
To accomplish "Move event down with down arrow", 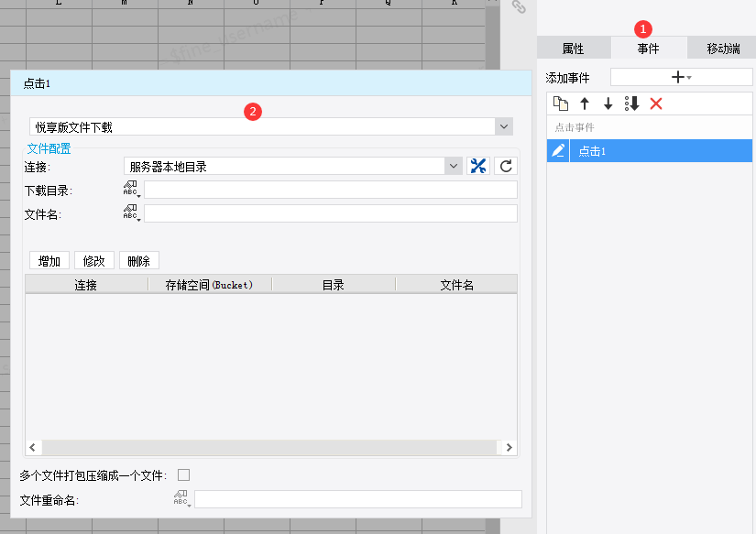I will tap(608, 104).
